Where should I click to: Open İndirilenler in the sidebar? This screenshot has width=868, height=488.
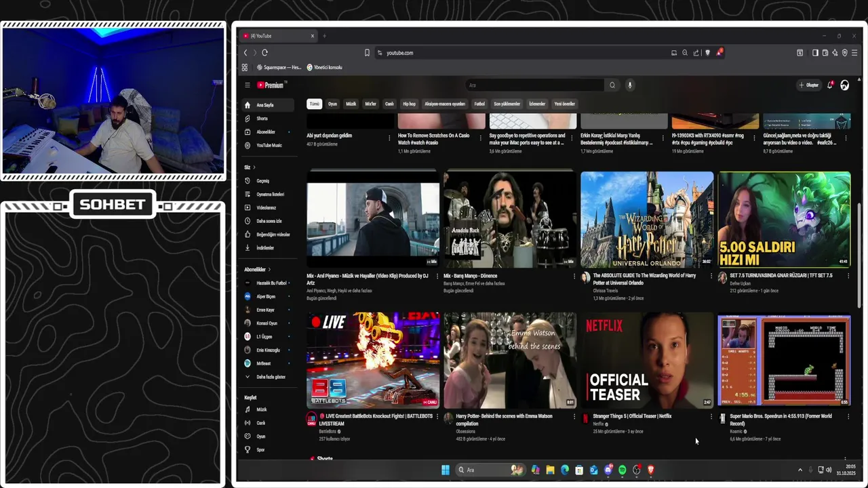tap(268, 248)
